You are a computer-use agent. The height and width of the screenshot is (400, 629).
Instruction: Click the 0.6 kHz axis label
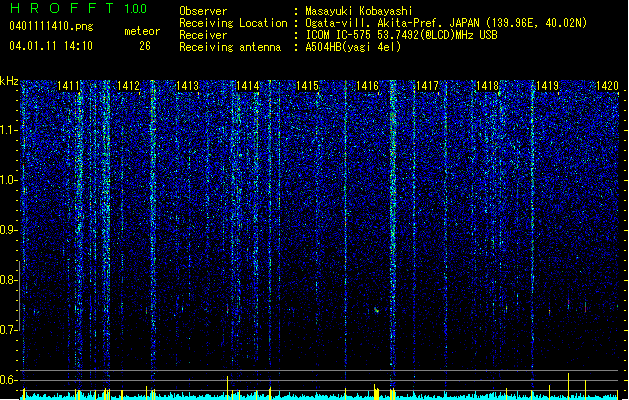[x=9, y=380]
